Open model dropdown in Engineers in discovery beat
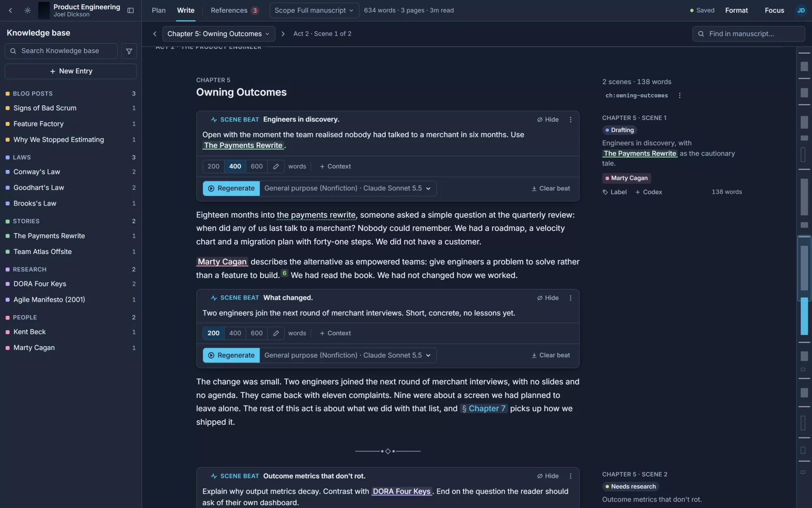 348,188
